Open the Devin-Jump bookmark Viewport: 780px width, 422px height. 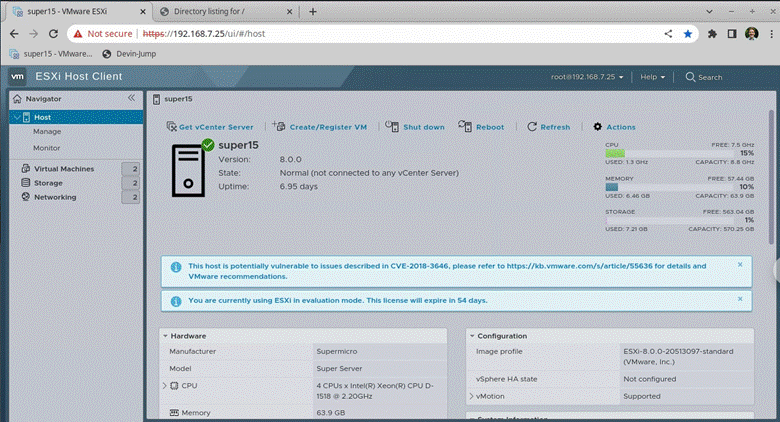[x=129, y=54]
